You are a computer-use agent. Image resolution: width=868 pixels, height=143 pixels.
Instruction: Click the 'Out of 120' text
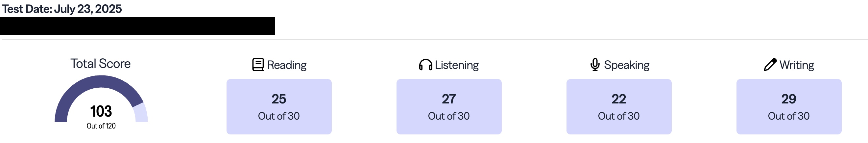click(x=101, y=126)
